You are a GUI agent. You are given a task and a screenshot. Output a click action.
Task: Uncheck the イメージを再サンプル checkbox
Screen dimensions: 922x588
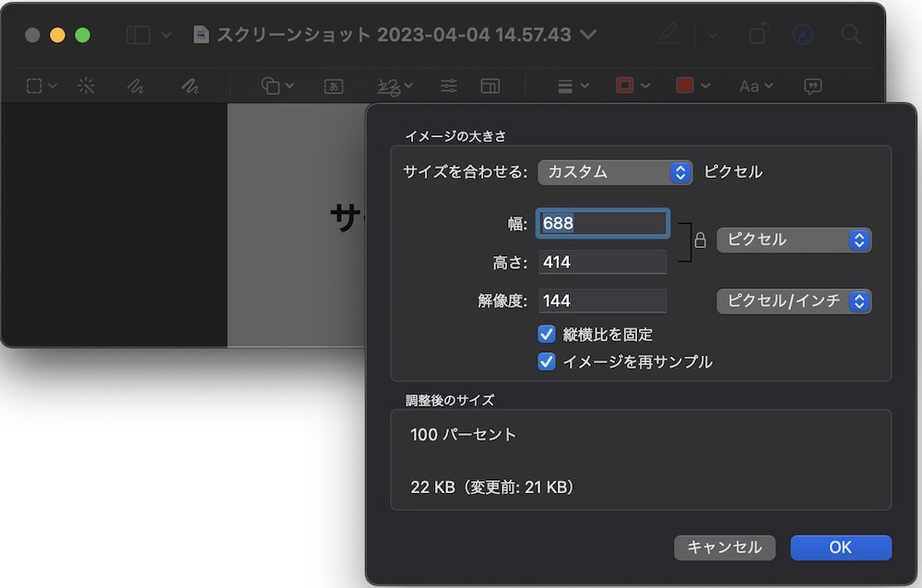tap(547, 362)
